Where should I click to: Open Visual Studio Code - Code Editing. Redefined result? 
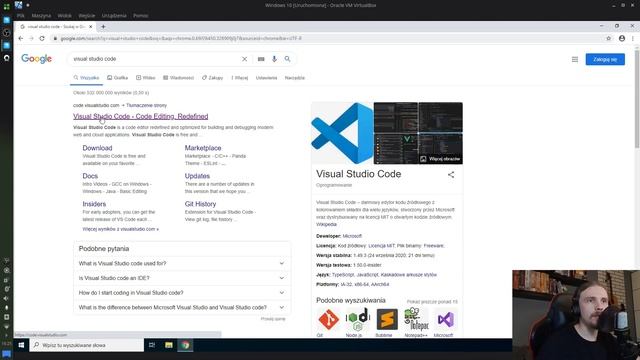(x=140, y=116)
